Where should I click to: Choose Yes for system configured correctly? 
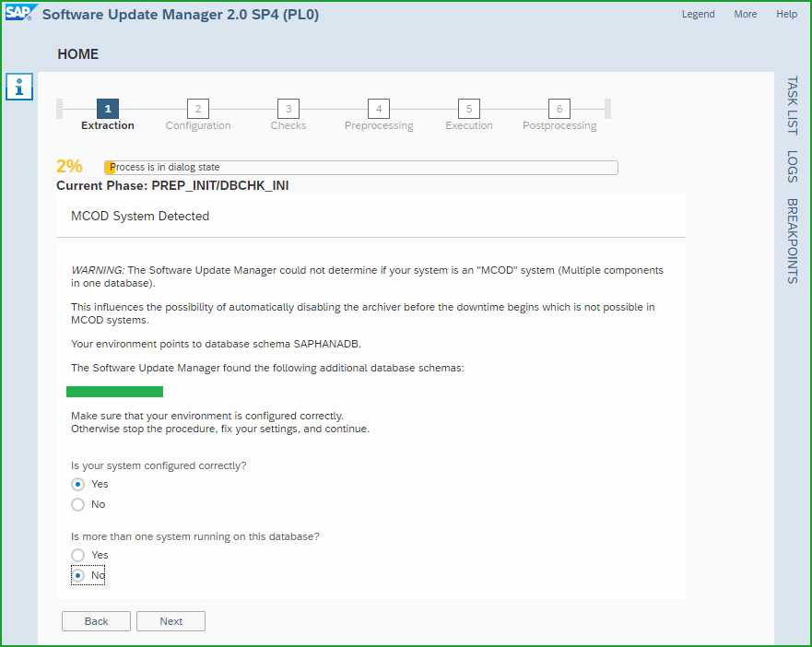[x=77, y=484]
